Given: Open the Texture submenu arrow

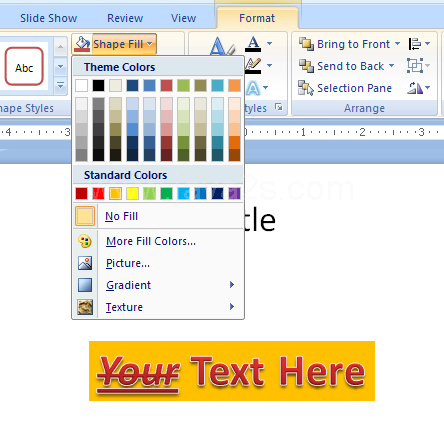Looking at the screenshot, I should [x=232, y=307].
